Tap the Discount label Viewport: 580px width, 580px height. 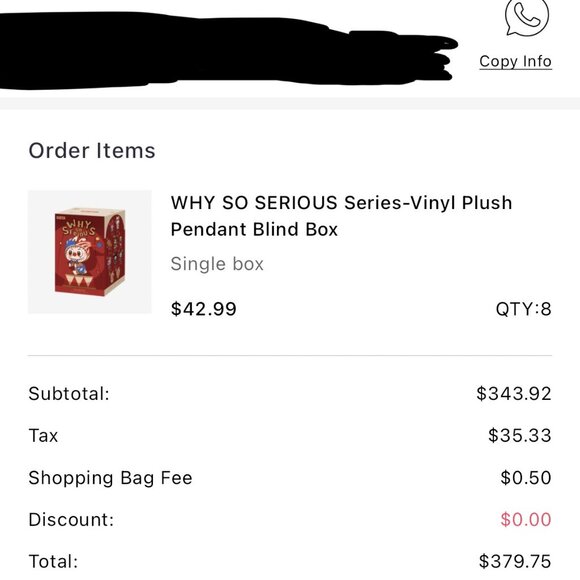click(71, 520)
